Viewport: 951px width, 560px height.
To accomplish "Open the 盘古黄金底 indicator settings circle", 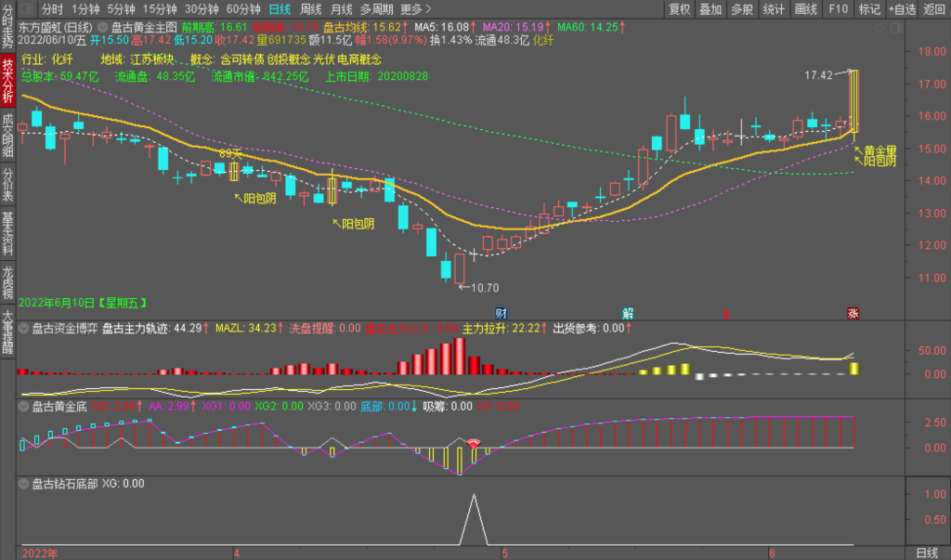I will point(24,406).
